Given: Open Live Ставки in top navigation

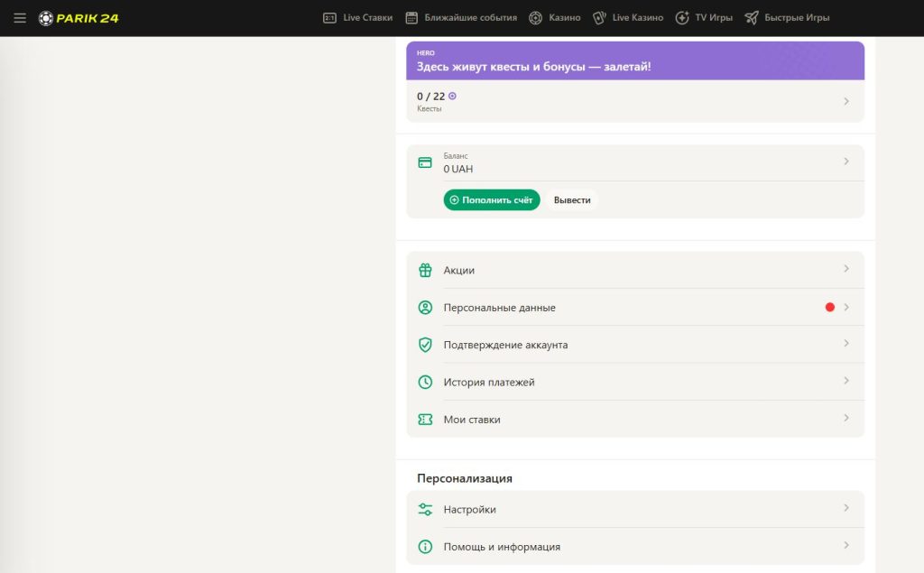Looking at the screenshot, I should (358, 18).
